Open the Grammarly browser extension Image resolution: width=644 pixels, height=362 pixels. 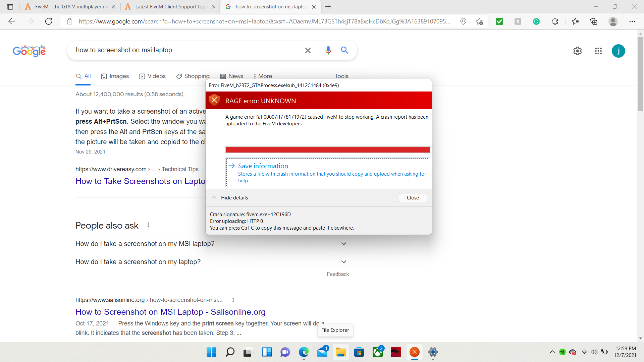(536, 21)
